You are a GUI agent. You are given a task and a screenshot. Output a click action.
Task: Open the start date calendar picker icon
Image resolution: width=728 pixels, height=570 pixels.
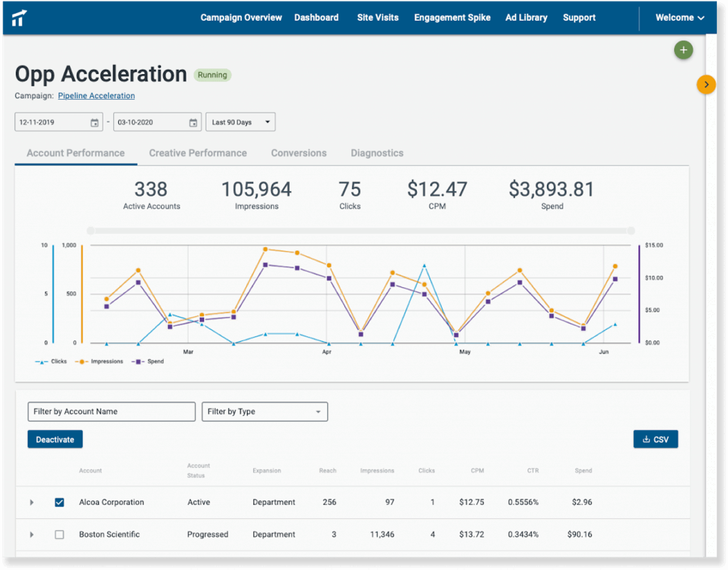click(x=94, y=122)
